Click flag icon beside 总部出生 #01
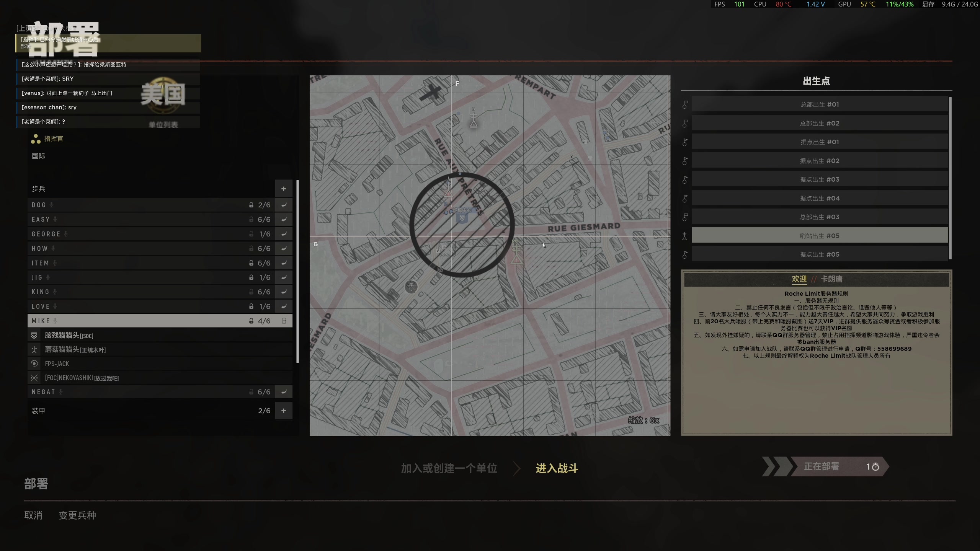The image size is (980, 551). [x=685, y=104]
